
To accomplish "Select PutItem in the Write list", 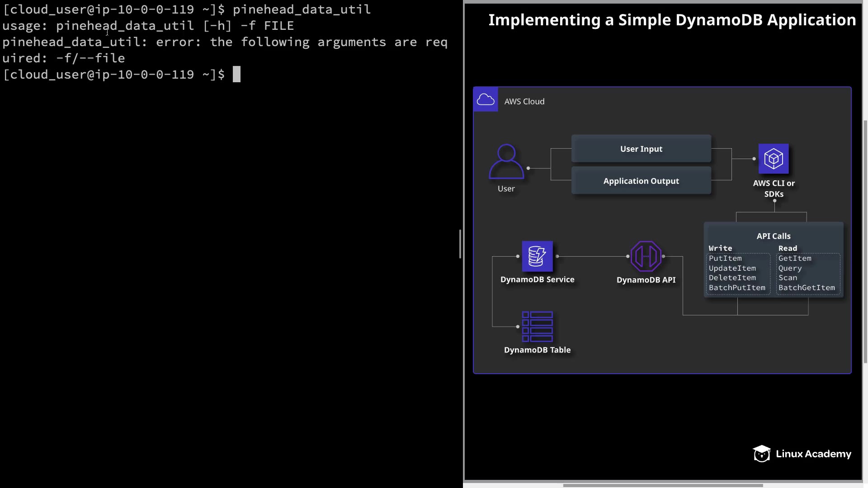I will (725, 258).
